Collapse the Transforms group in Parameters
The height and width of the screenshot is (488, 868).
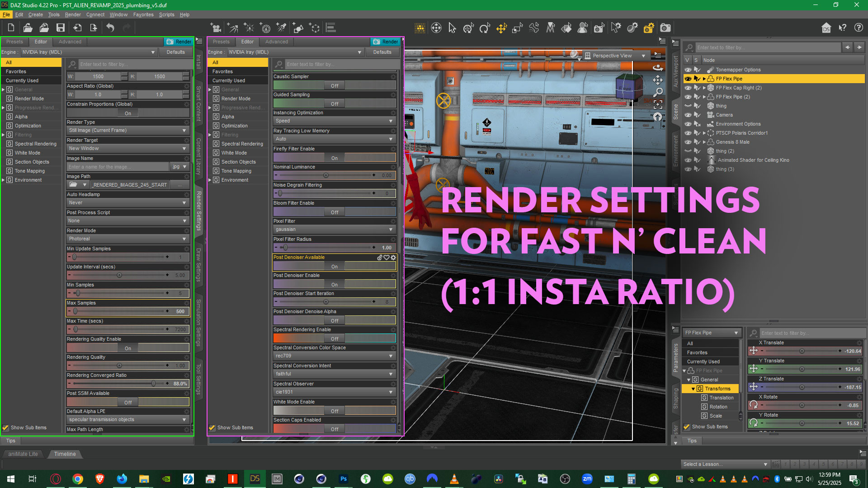pyautogui.click(x=693, y=389)
